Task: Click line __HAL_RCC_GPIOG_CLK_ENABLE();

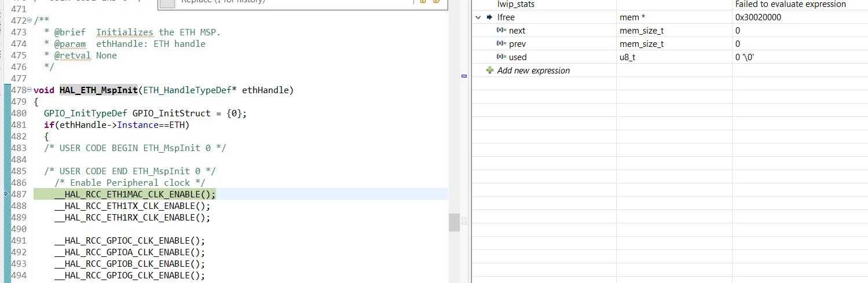Action: point(130,275)
